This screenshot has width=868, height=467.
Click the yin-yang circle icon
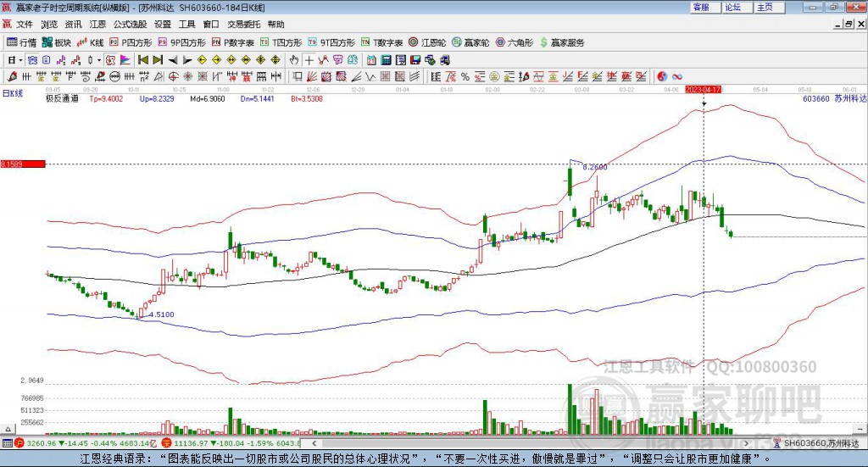click(662, 77)
